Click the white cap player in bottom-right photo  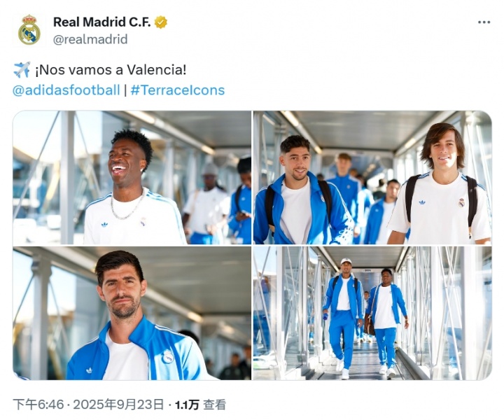click(x=343, y=318)
